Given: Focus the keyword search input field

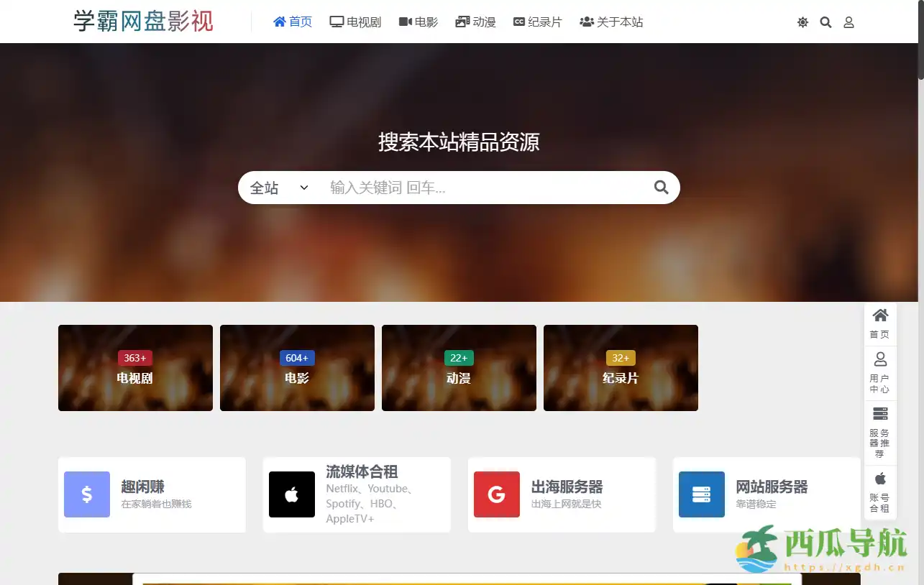Looking at the screenshot, I should [x=482, y=188].
